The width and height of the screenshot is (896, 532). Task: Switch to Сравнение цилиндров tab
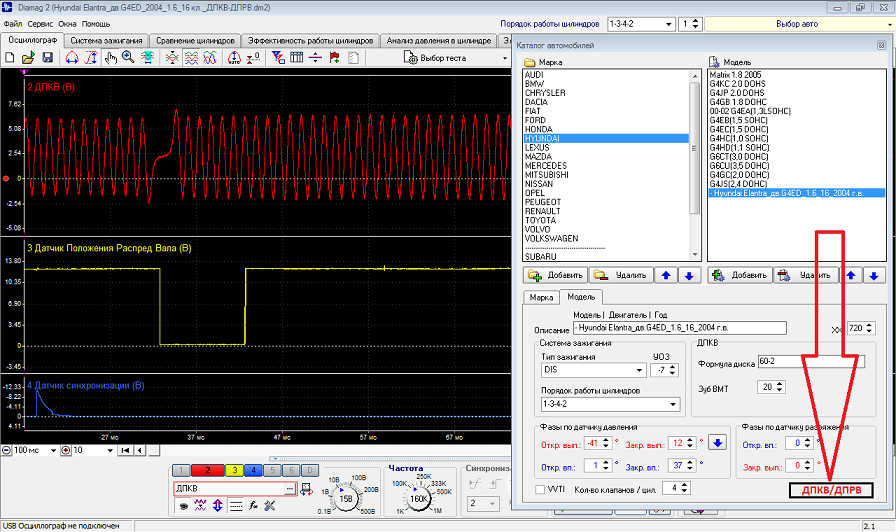tap(195, 41)
